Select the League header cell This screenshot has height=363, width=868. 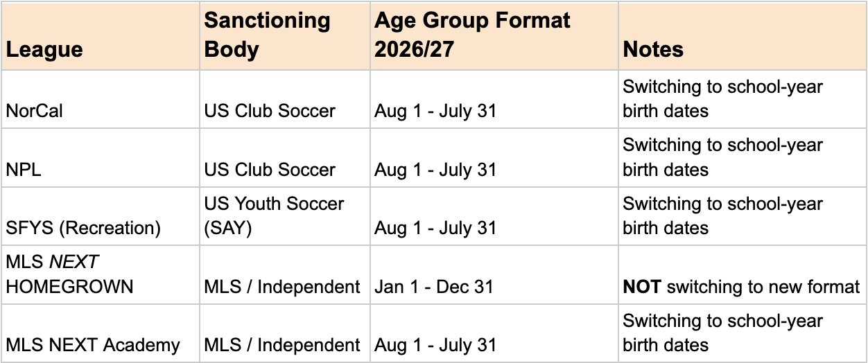101,35
